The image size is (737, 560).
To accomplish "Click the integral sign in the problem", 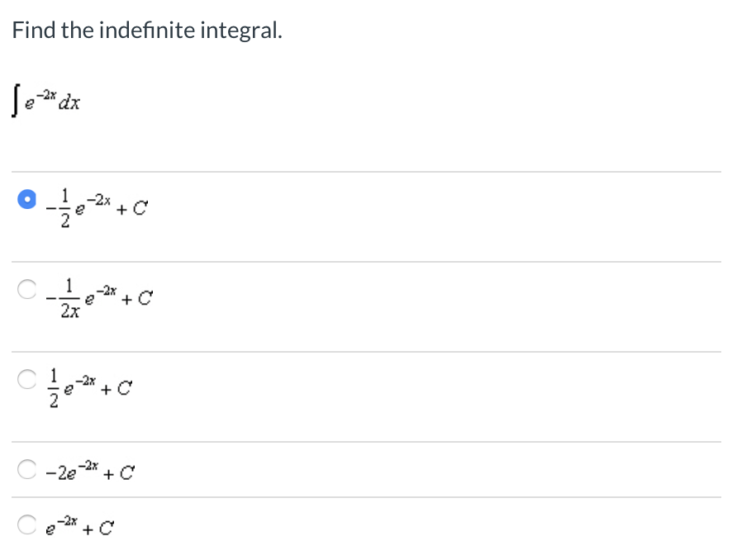I will click(17, 101).
